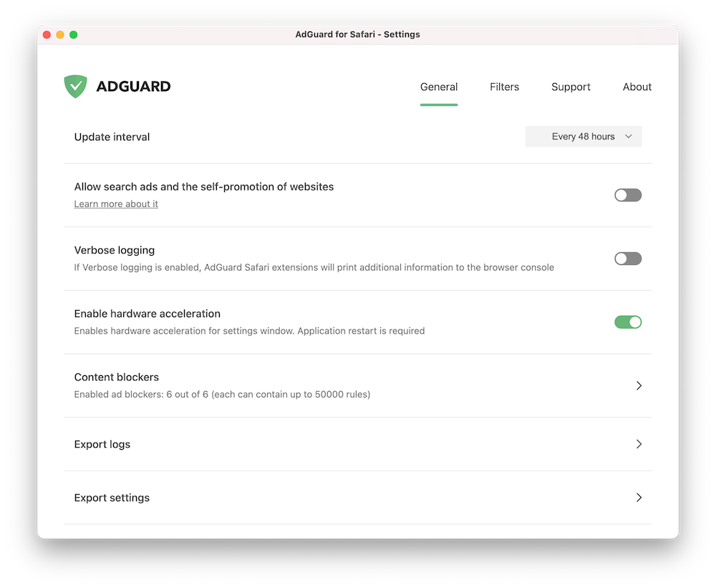
Task: Click the Export logs label
Action: 102,444
